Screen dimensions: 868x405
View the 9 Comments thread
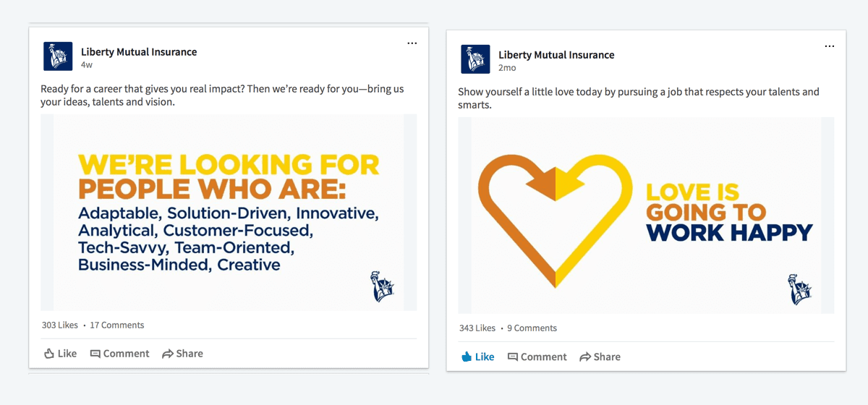(x=532, y=328)
